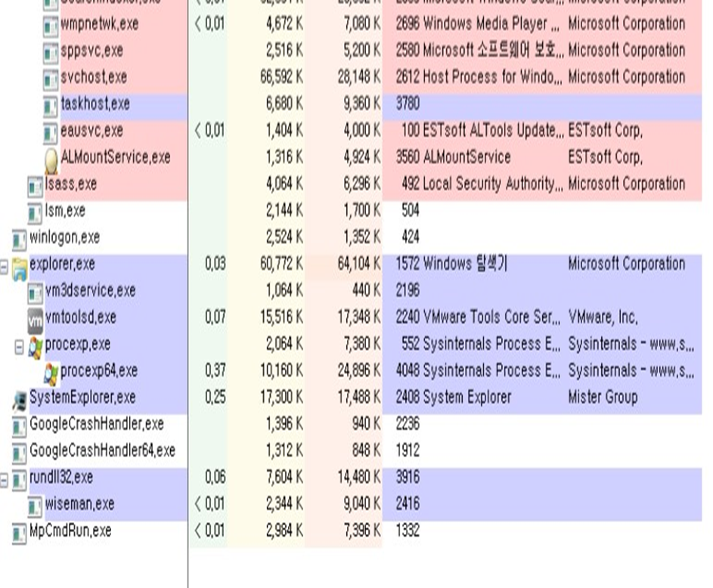Click the Mister Group company cell

[x=603, y=398]
